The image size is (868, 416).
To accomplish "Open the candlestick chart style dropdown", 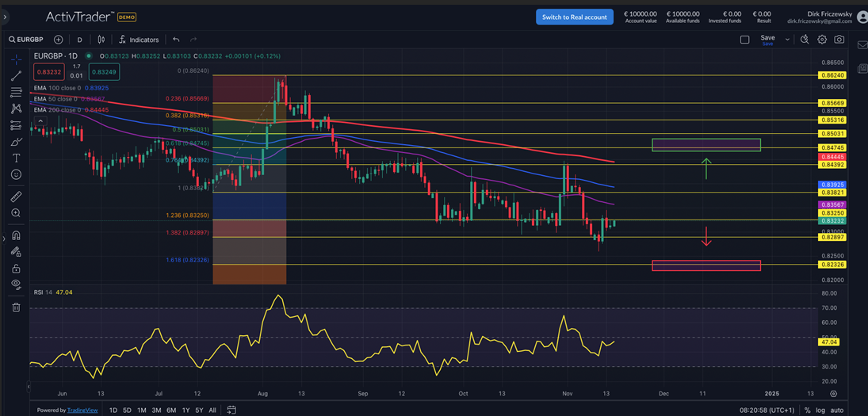I will click(x=101, y=40).
